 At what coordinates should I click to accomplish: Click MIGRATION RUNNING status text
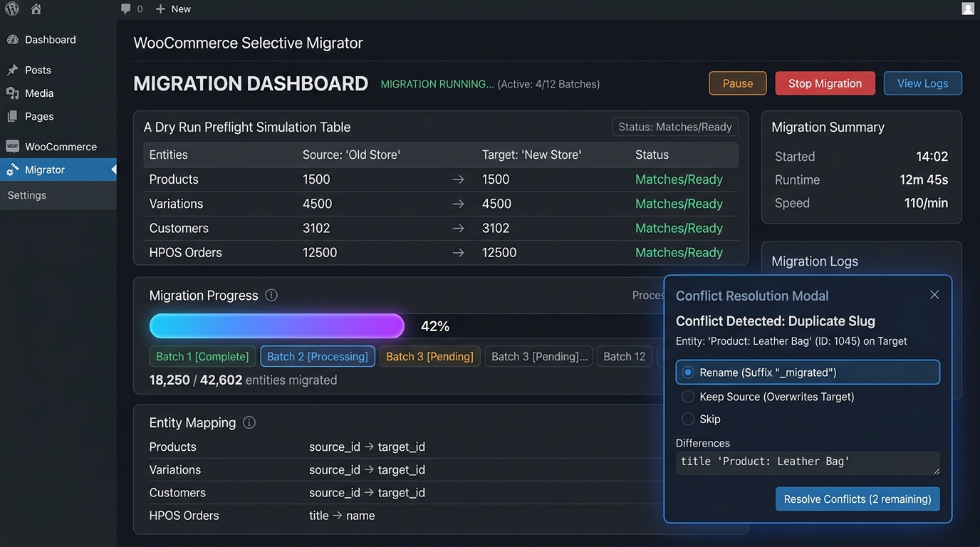437,84
